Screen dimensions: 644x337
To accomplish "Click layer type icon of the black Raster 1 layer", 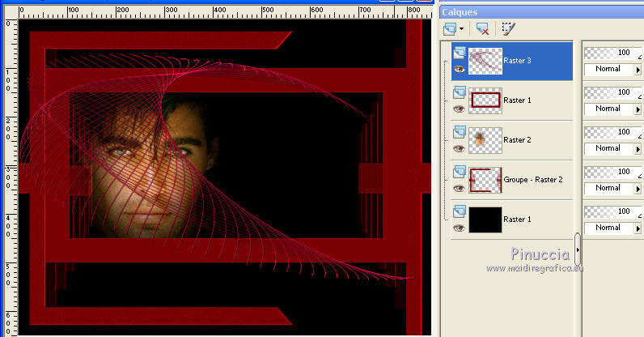I will [x=459, y=212].
